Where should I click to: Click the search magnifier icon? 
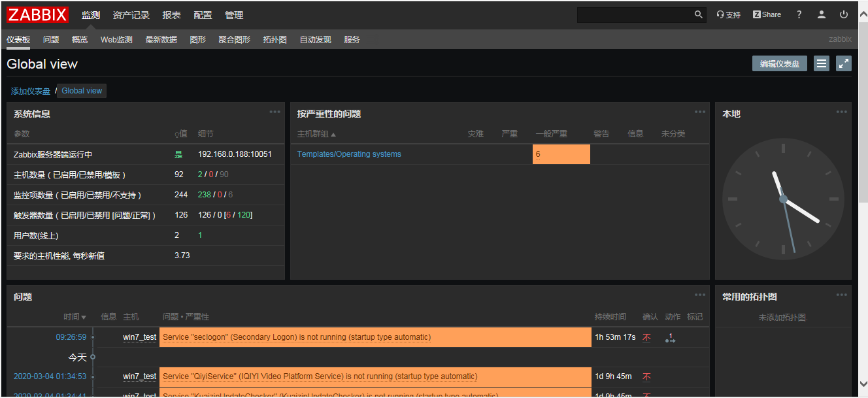(x=699, y=14)
